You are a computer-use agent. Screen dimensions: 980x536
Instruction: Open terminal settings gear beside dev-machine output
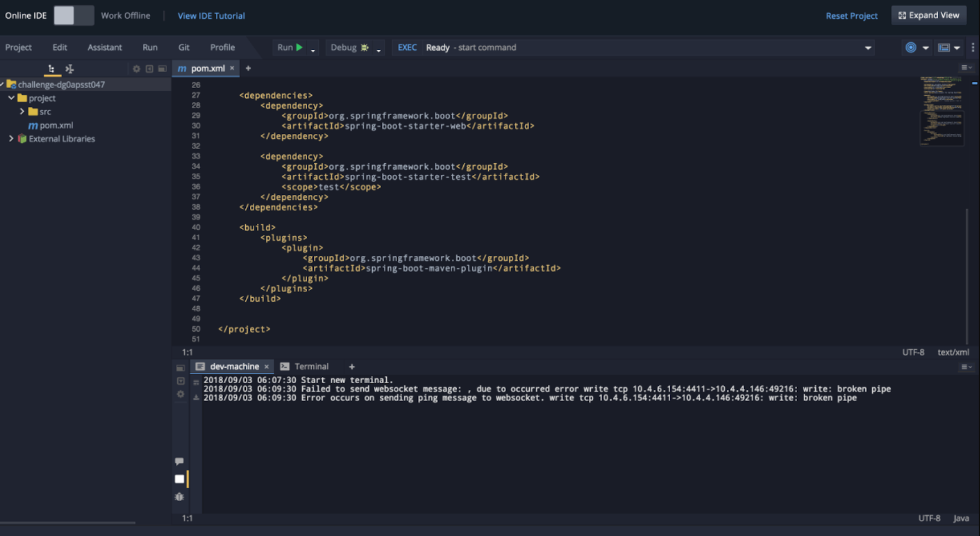180,394
